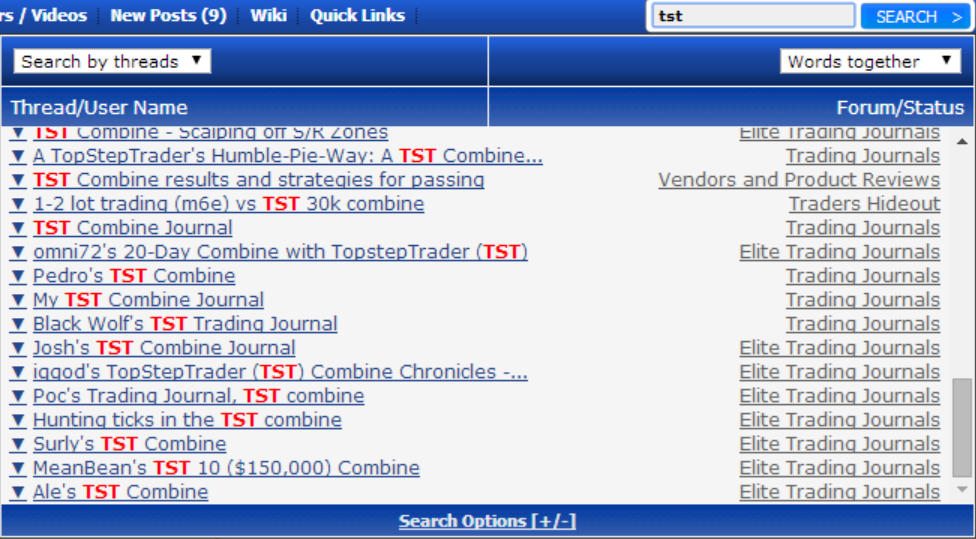Open Elite Trading Journals forum for Ale's row
The width and height of the screenshot is (976, 539).
tap(840, 492)
